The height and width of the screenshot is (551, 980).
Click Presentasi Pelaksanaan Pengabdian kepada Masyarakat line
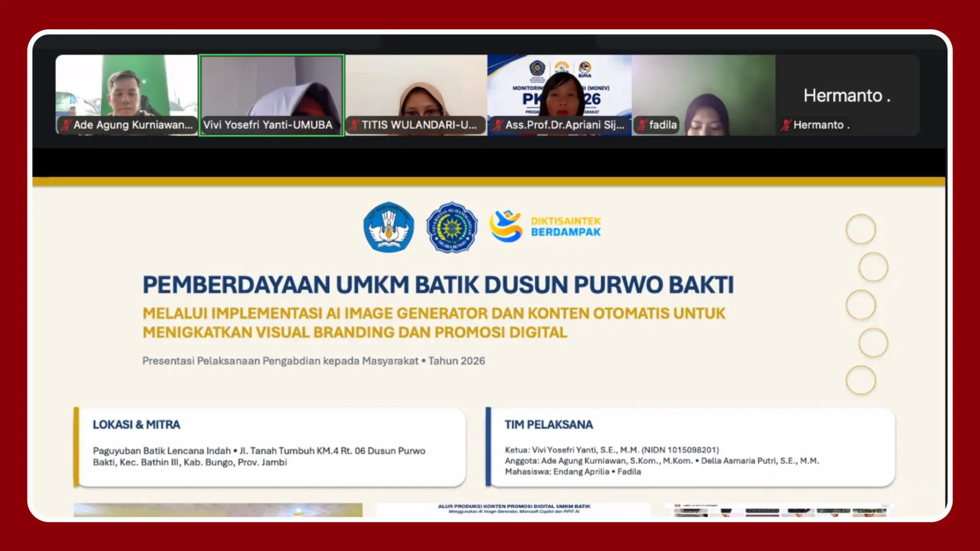pyautogui.click(x=314, y=361)
